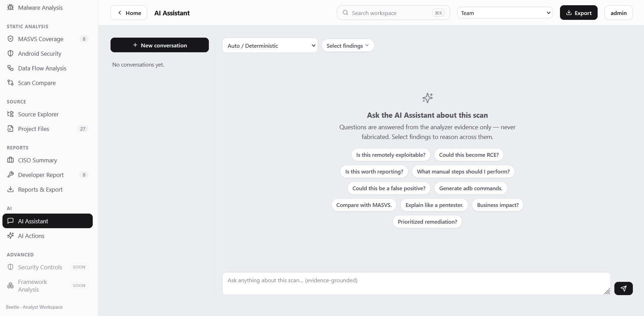The image size is (644, 316).
Task: Start a New conversation
Action: pyautogui.click(x=160, y=45)
